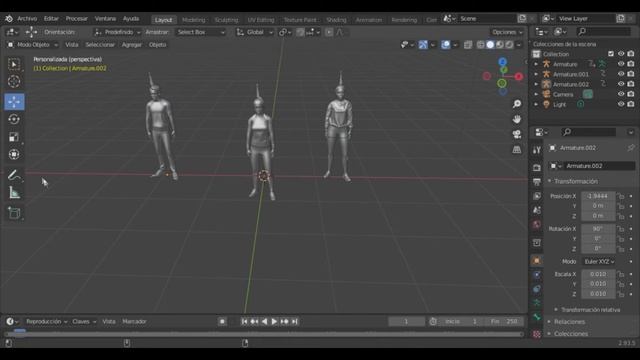The height and width of the screenshot is (360, 640).
Task: Select the Annotate pencil tool
Action: pos(14,176)
